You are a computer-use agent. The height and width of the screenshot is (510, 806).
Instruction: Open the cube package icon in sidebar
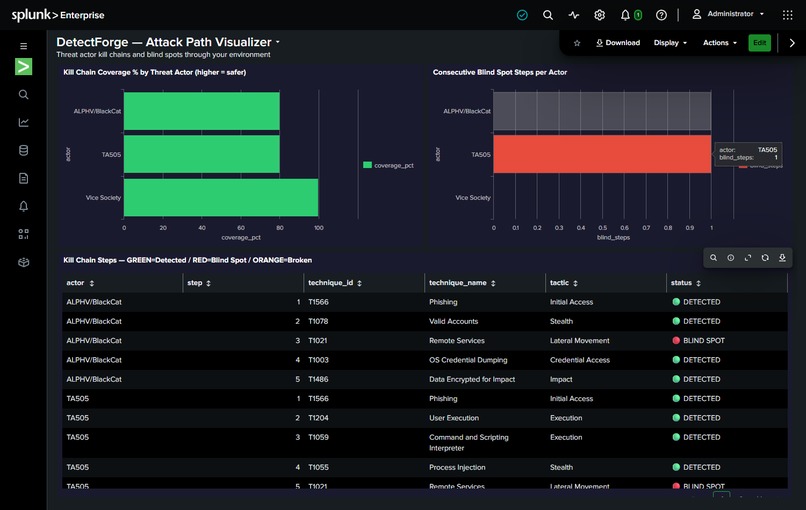click(x=24, y=262)
